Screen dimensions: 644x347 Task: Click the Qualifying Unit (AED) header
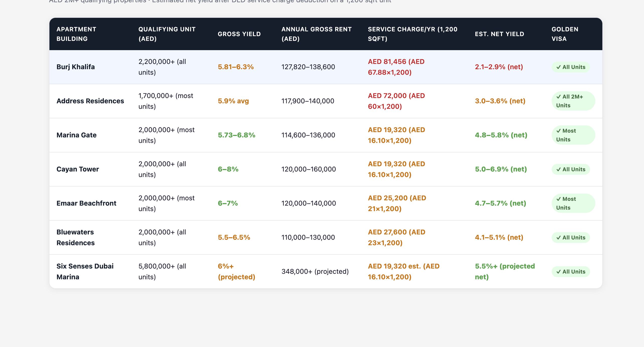(x=167, y=34)
